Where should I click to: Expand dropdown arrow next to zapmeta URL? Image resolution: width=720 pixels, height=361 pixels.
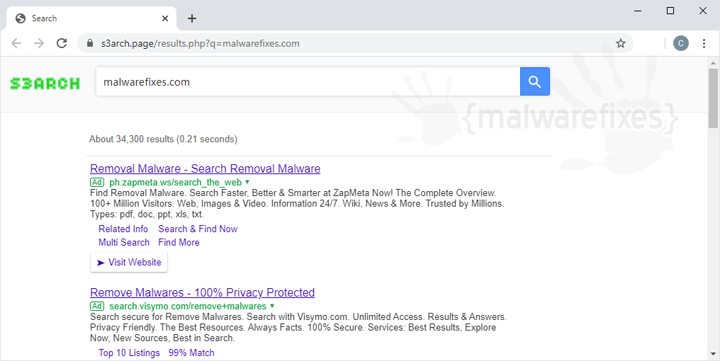(x=248, y=182)
